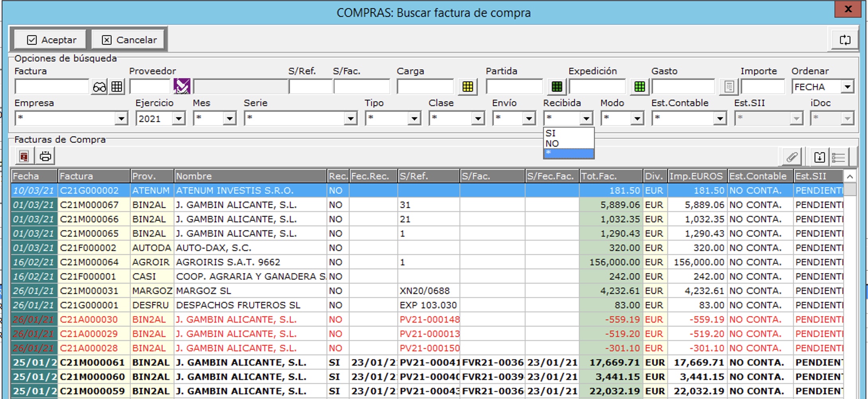Click the printer icon in Facturas de Compra

pos(45,156)
